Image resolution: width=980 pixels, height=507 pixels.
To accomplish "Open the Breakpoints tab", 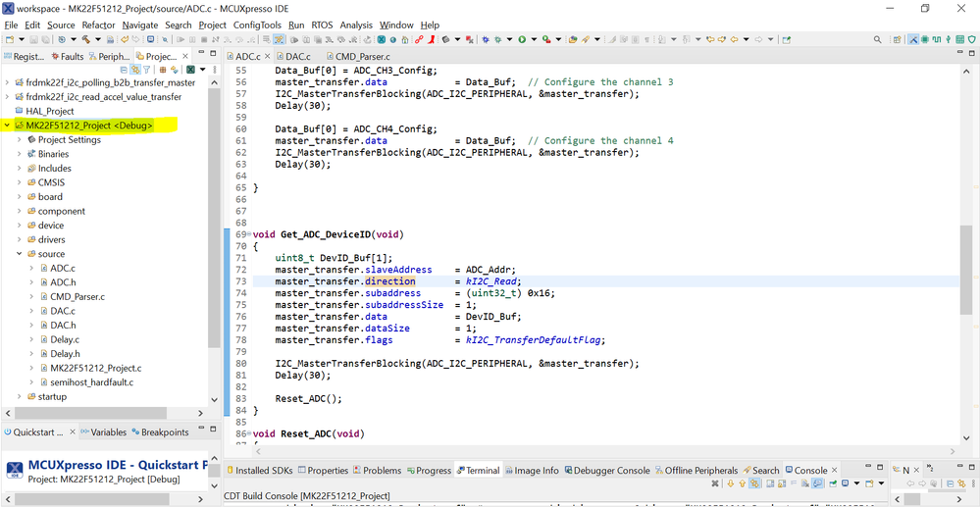I will point(159,432).
